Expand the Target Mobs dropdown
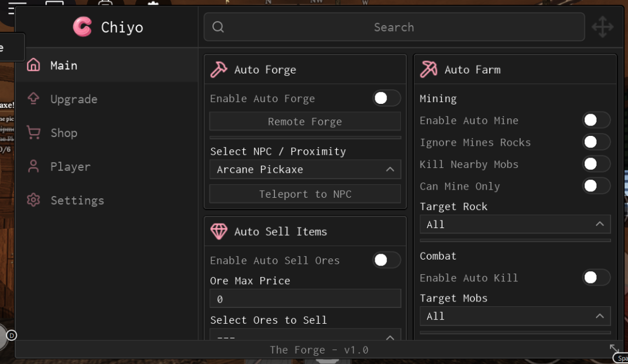This screenshot has width=628, height=364. point(515,316)
